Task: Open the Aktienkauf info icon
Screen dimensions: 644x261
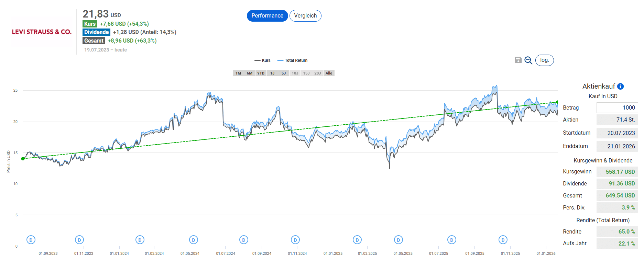Action: [620, 87]
